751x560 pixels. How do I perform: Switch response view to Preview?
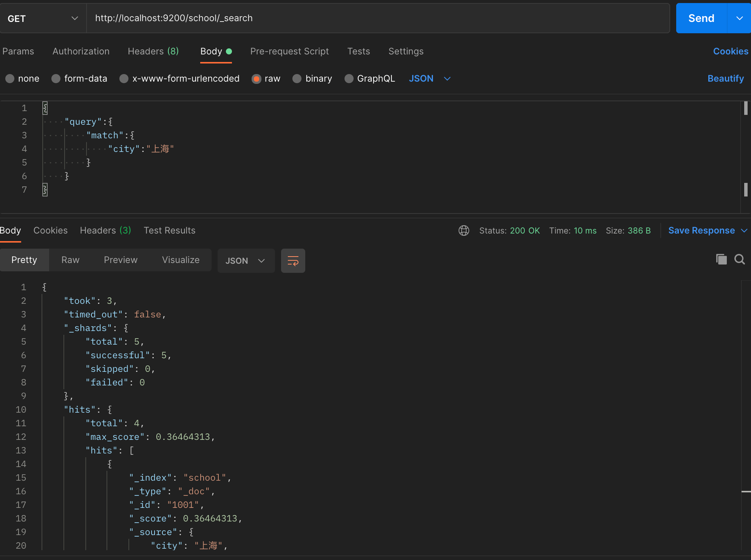[121, 260]
